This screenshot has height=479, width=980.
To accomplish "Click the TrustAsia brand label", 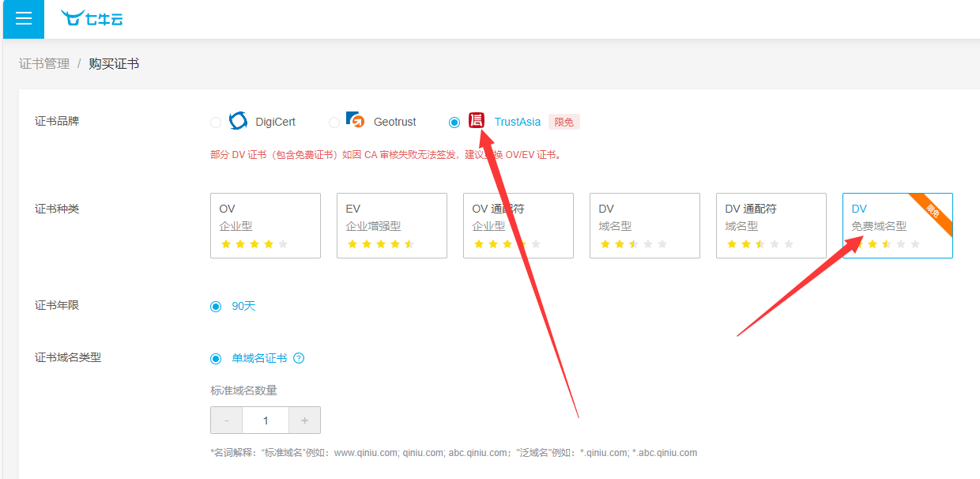I will (x=518, y=122).
